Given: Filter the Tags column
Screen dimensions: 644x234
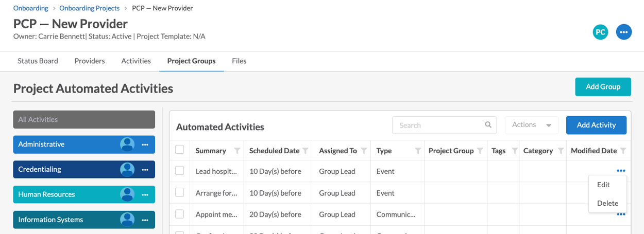Looking at the screenshot, I should tap(514, 151).
